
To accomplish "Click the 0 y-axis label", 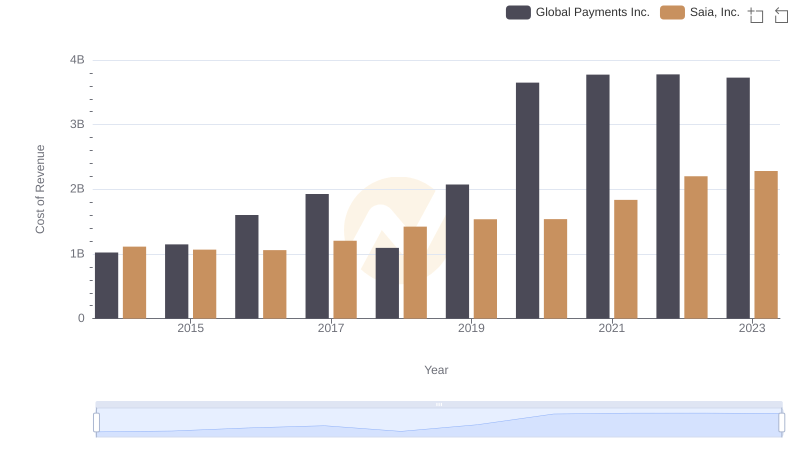I will 81,318.
